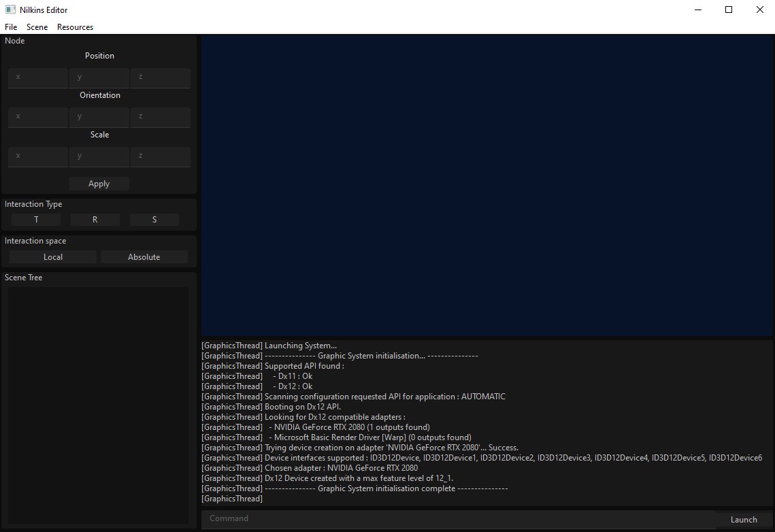The width and height of the screenshot is (775, 532).
Task: Click the 'Supported API found :' log line
Action: click(273, 366)
